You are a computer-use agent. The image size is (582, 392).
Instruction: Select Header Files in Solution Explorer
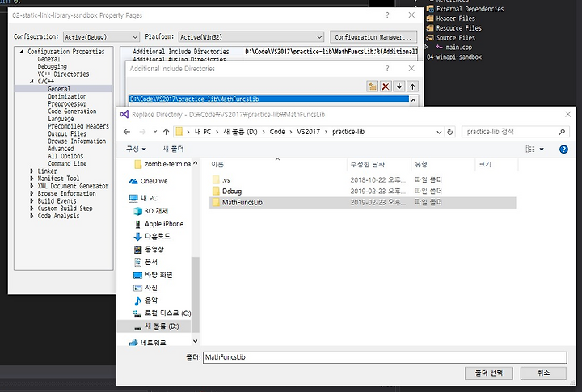[x=455, y=19]
